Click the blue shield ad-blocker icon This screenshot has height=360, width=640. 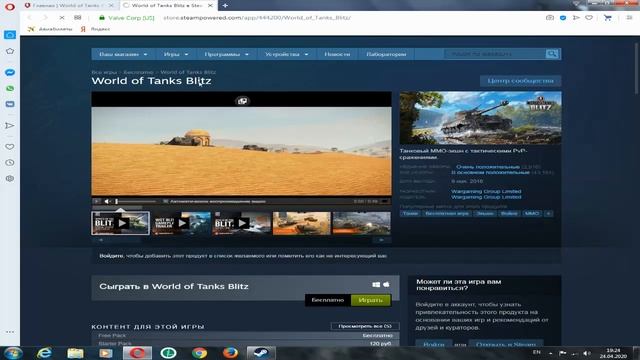tap(563, 18)
